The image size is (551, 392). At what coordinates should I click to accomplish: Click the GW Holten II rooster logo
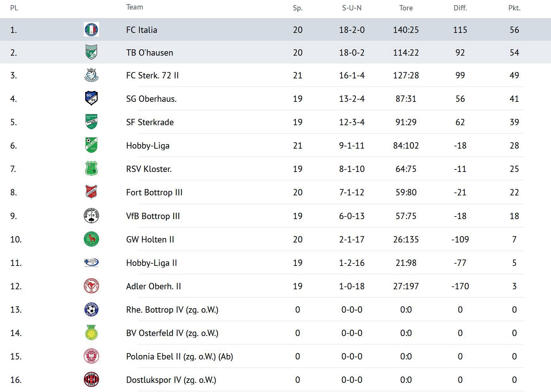coord(91,239)
